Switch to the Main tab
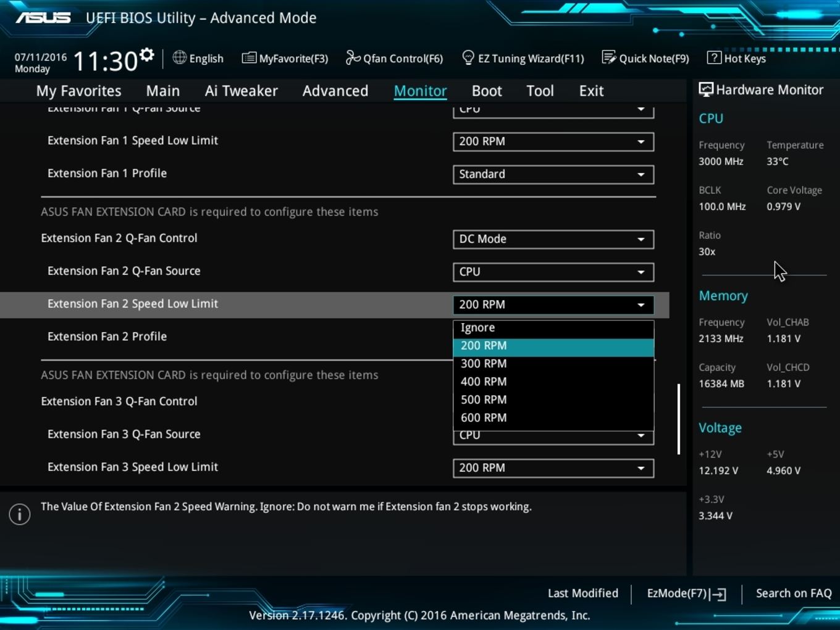 coord(163,91)
